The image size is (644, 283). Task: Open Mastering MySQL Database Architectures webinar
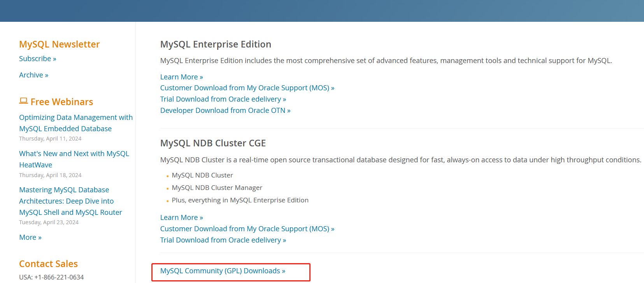(70, 201)
